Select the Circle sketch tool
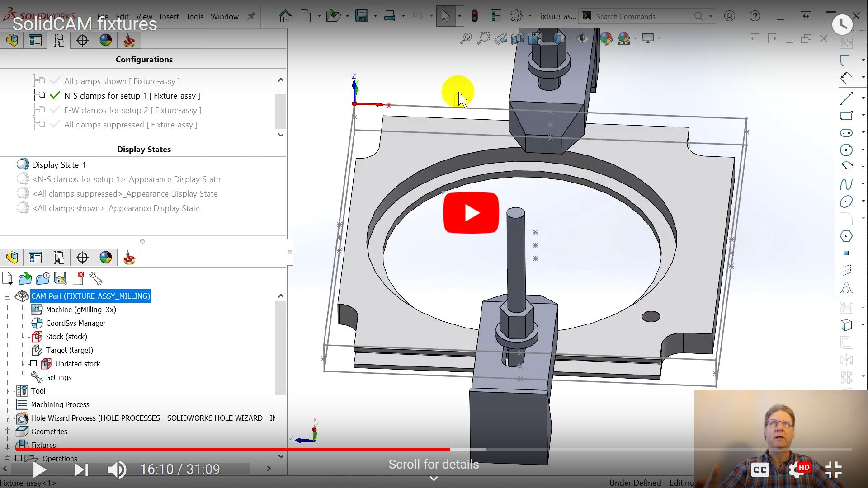 coord(846,150)
